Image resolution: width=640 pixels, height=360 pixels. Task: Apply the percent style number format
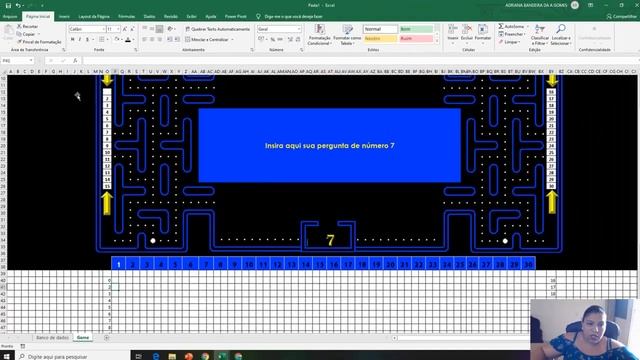coord(273,40)
